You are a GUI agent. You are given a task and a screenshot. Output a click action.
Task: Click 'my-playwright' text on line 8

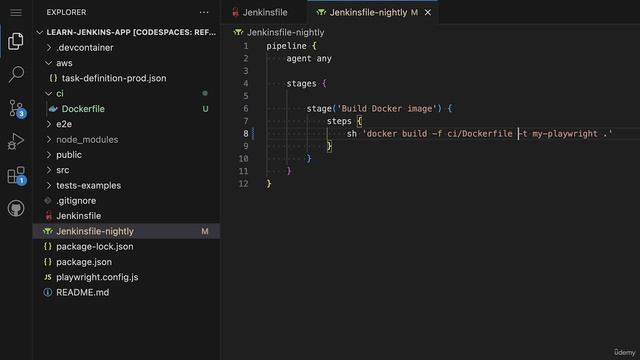[x=565, y=133]
